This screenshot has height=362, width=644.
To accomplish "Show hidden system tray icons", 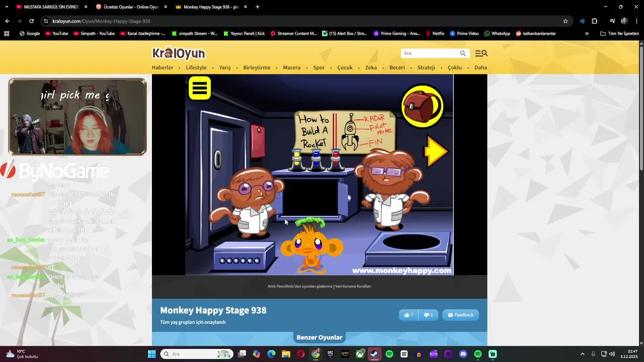I will point(582,354).
